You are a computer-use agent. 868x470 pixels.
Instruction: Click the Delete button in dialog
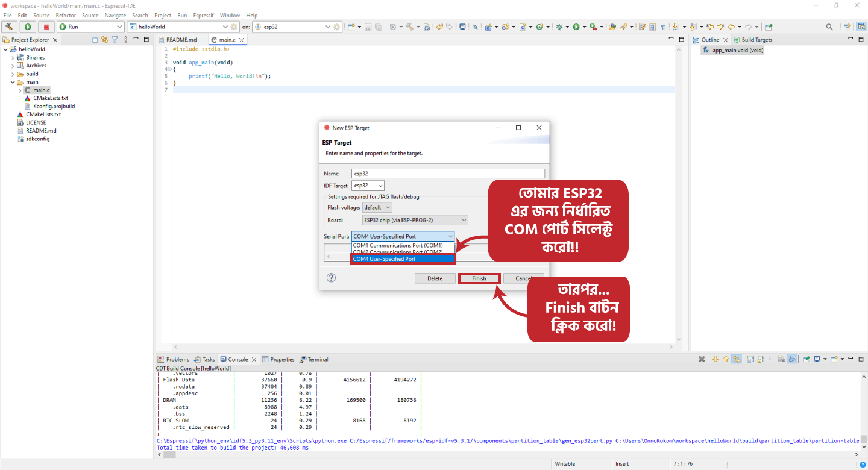tap(435, 278)
